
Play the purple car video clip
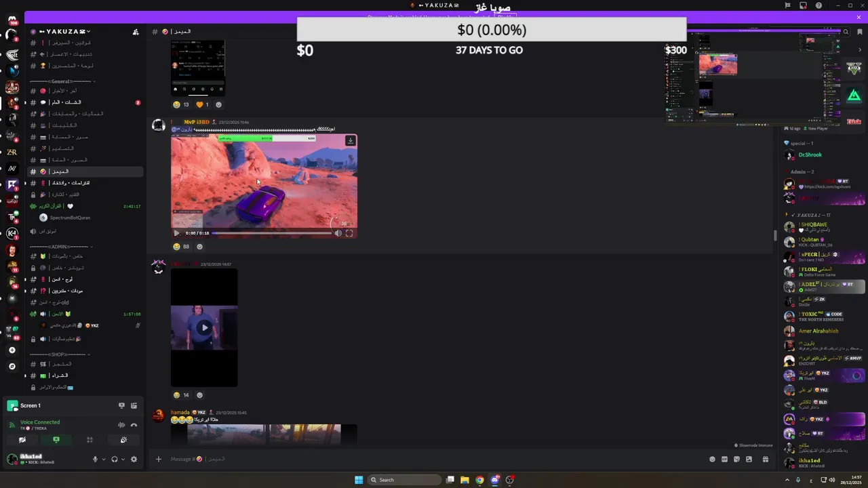[176, 233]
